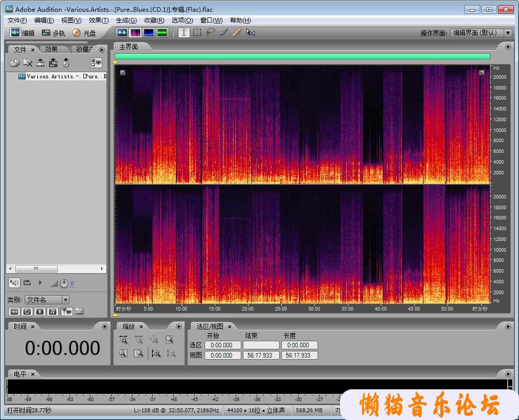The image size is (519, 420).
Task: Click Close File icon in Files panel
Action: tap(28, 62)
